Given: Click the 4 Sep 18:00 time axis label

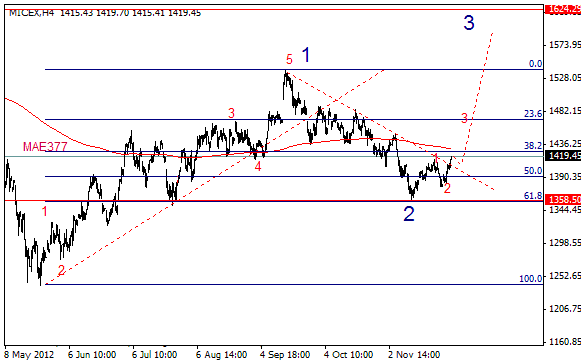Looking at the screenshot, I should [285, 355].
